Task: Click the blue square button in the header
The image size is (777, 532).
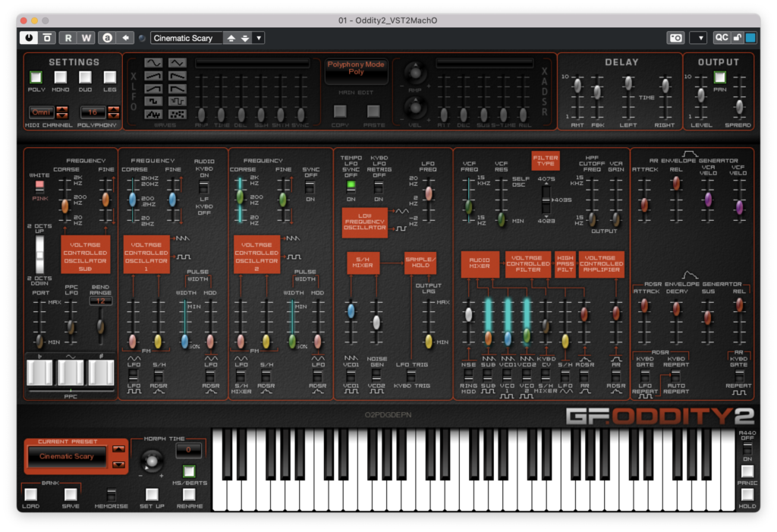Action: point(750,37)
